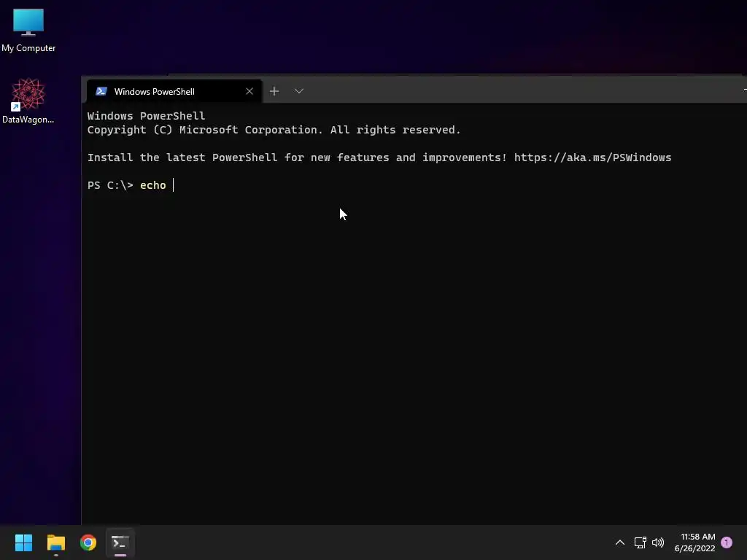Screen dimensions: 747x560
Task: Click the PowerShell icon on the tab
Action: point(101,91)
